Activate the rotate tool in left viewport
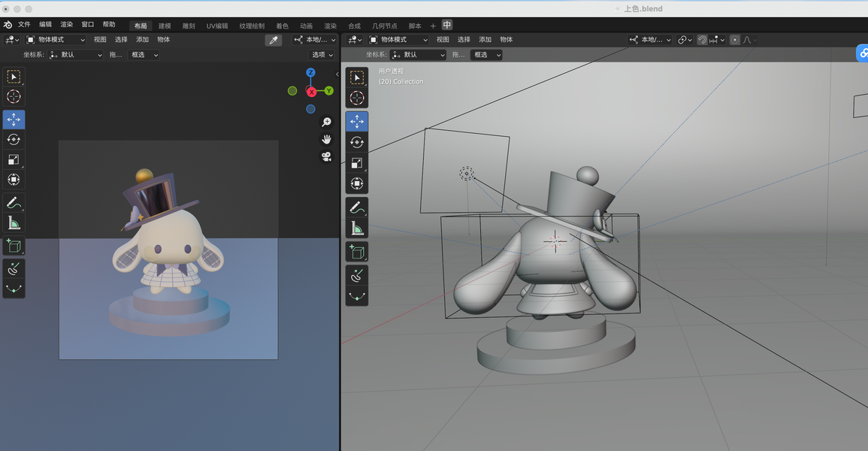The image size is (868, 451). pos(14,140)
